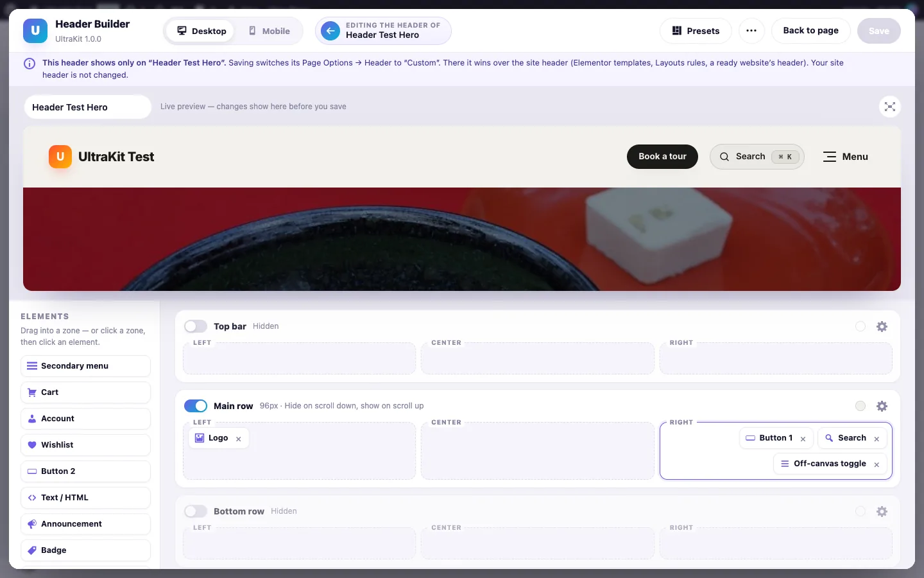Click the UltraKit Test logo icon in preview
924x578 pixels.
(60, 157)
